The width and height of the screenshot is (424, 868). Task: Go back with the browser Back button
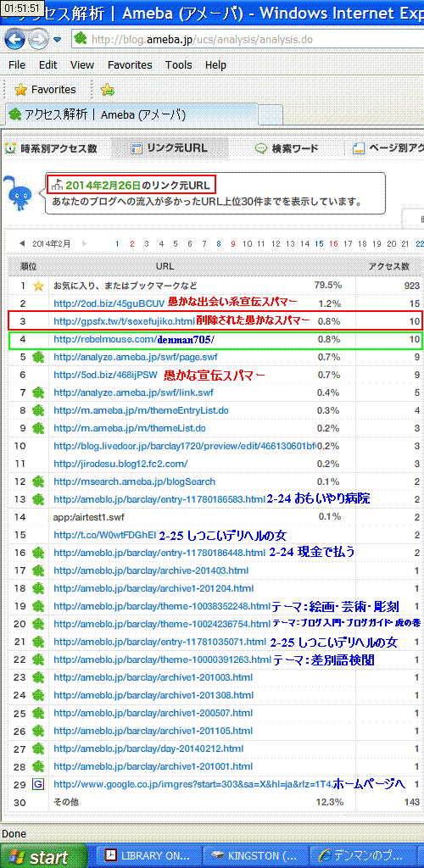pos(14,39)
